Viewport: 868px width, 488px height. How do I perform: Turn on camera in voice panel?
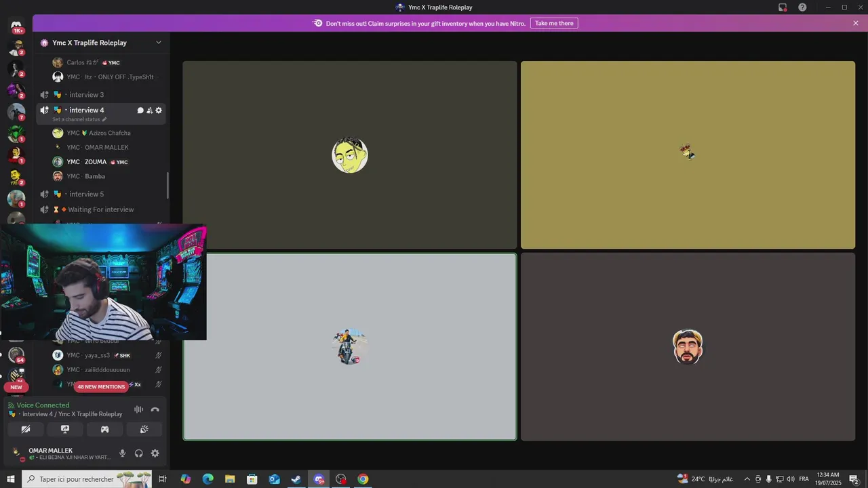(x=26, y=429)
